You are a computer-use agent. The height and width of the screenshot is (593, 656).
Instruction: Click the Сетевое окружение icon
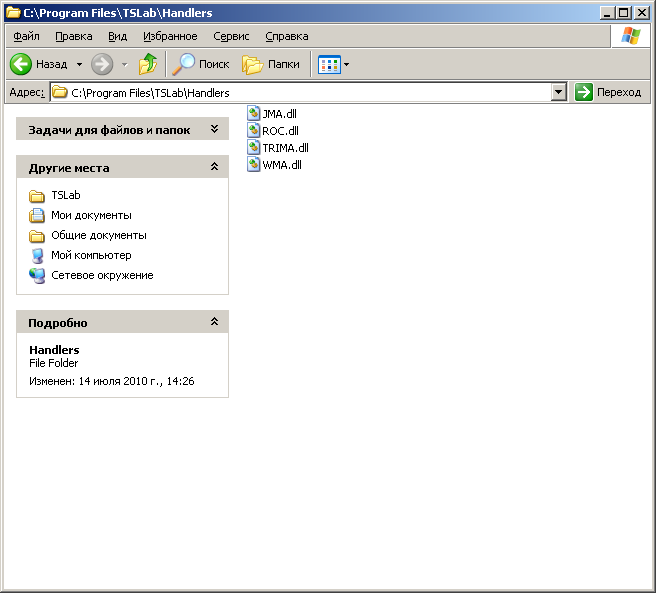click(x=37, y=275)
